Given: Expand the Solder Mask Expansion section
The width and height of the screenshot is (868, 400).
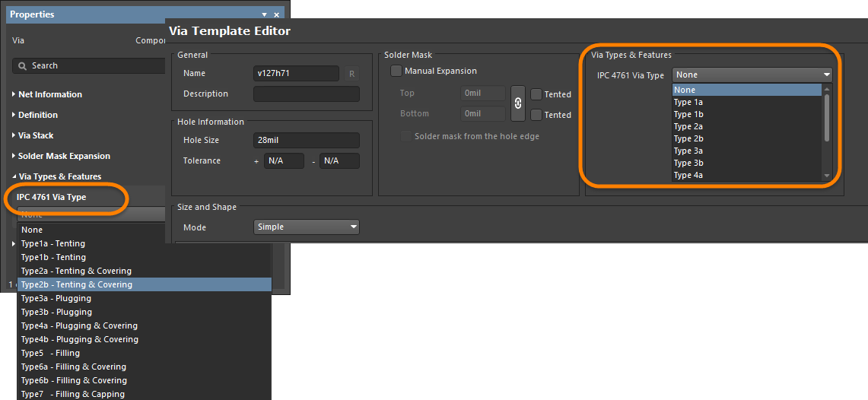Looking at the screenshot, I should (x=64, y=156).
